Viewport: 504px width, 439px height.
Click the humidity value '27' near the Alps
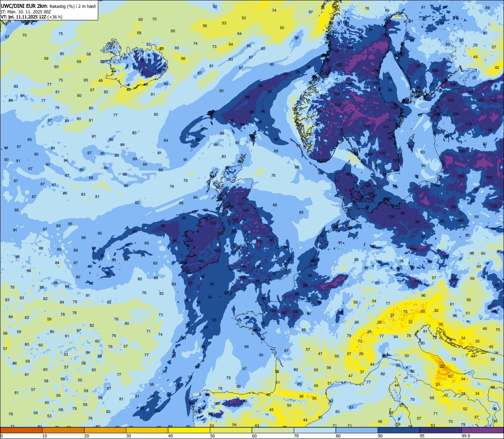click(x=392, y=316)
